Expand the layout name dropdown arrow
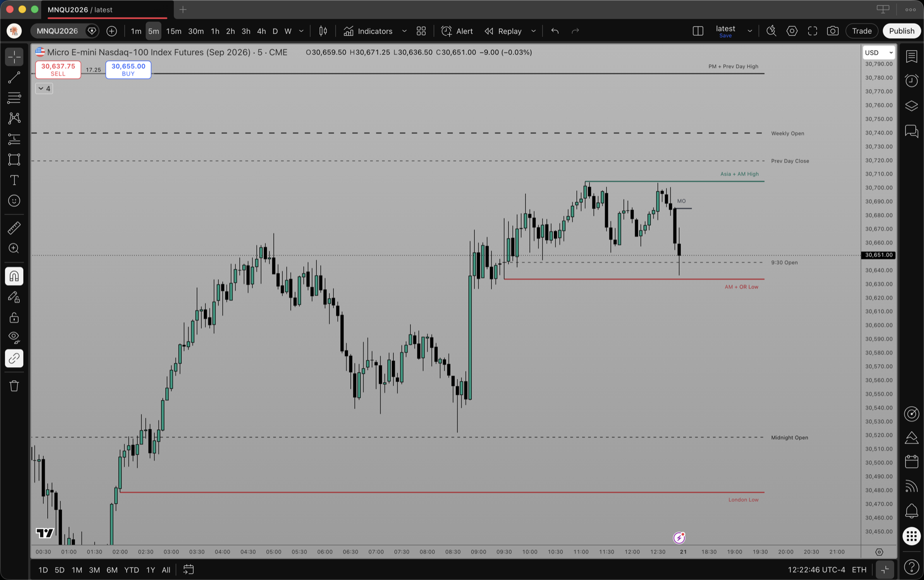Viewport: 924px width, 580px height. pos(750,31)
